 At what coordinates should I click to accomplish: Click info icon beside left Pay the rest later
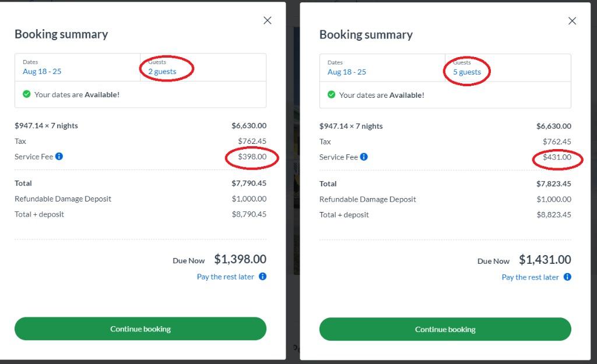coord(262,277)
